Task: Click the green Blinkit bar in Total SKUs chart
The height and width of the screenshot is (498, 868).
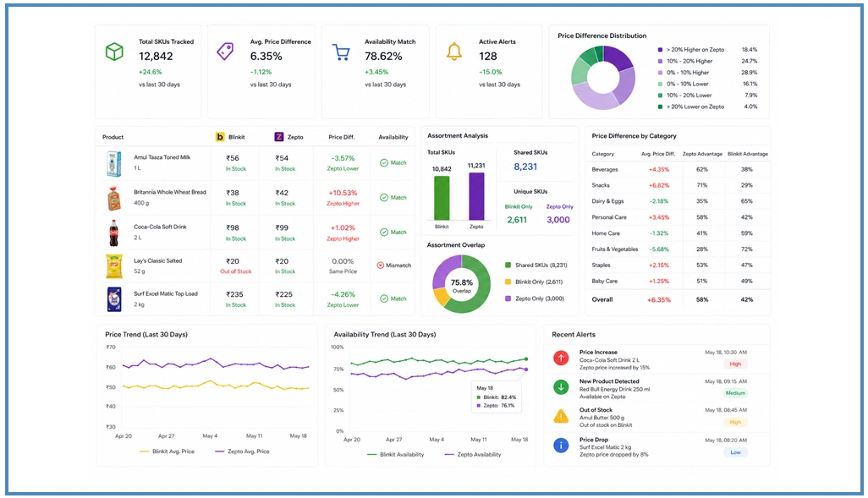Action: click(x=442, y=198)
